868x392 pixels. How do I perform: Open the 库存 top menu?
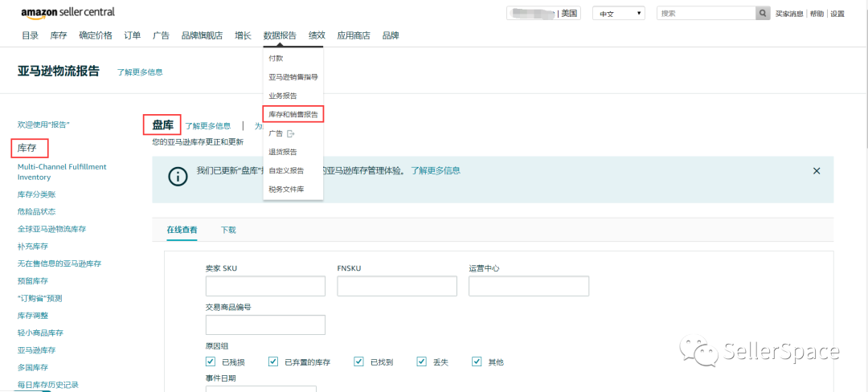click(59, 35)
